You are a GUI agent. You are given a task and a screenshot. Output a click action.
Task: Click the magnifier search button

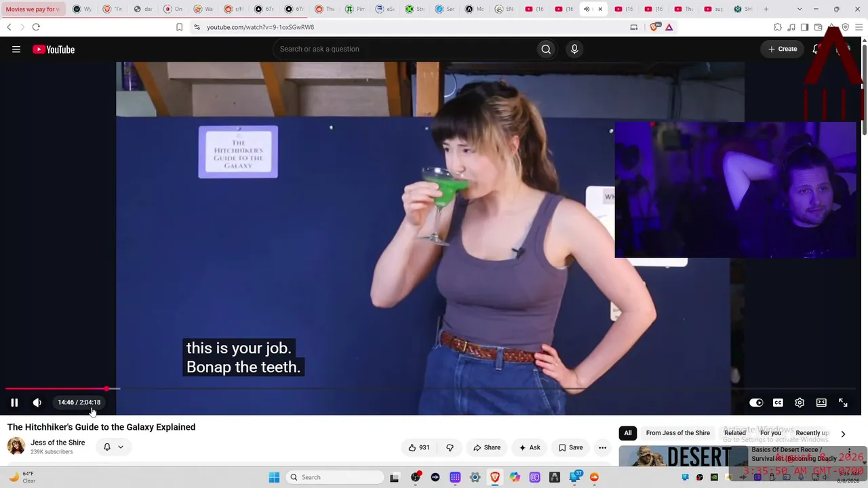(546, 49)
